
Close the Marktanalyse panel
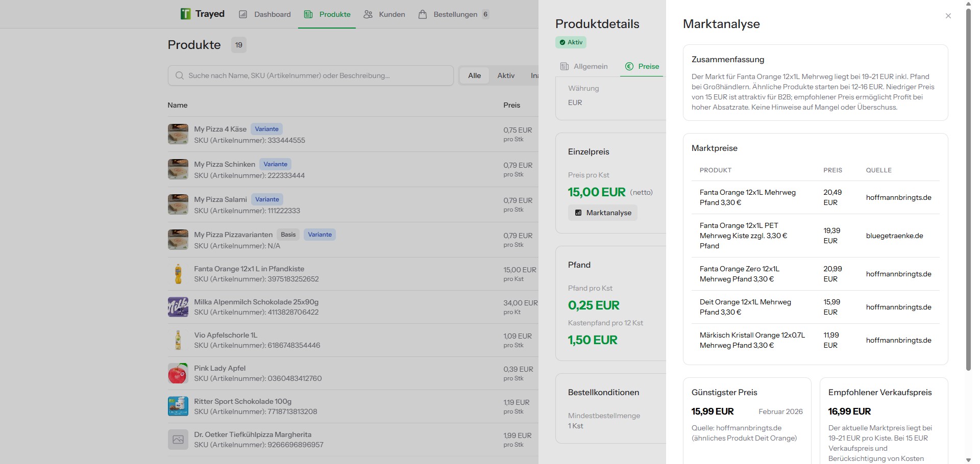pos(948,16)
